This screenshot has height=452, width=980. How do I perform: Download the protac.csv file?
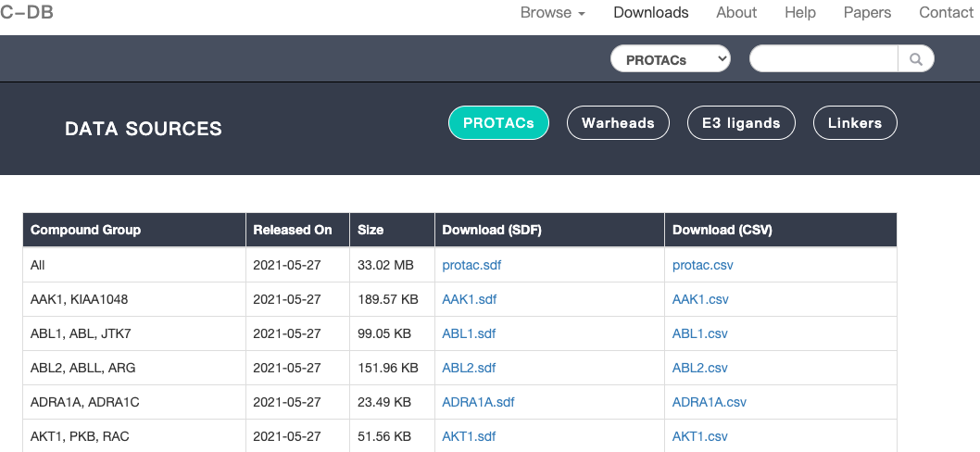coord(703,265)
